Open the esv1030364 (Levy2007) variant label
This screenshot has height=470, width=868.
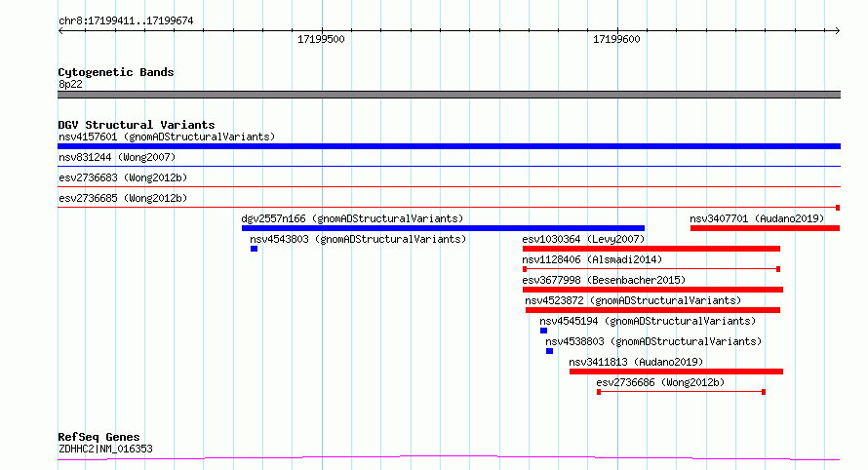point(583,239)
